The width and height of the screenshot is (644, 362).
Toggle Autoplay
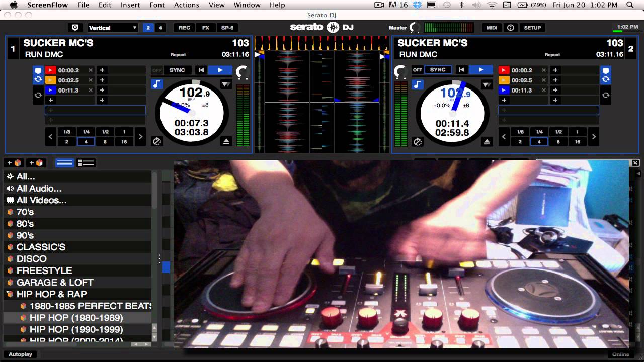click(x=21, y=354)
